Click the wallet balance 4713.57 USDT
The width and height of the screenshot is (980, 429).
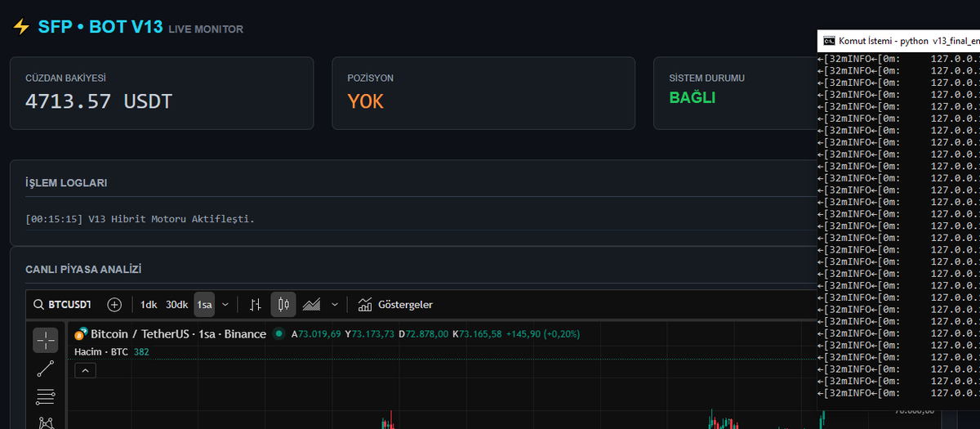(x=99, y=101)
